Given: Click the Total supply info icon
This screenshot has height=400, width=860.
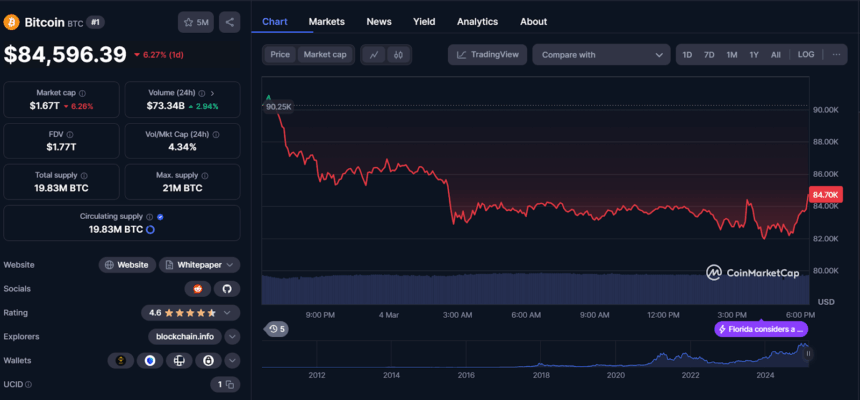Looking at the screenshot, I should coord(84,176).
